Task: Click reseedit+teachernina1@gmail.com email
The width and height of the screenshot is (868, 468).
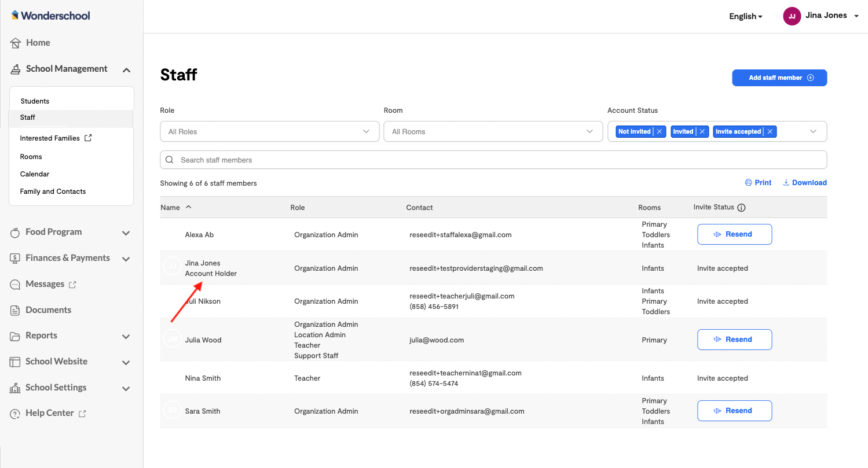Action: coord(466,373)
